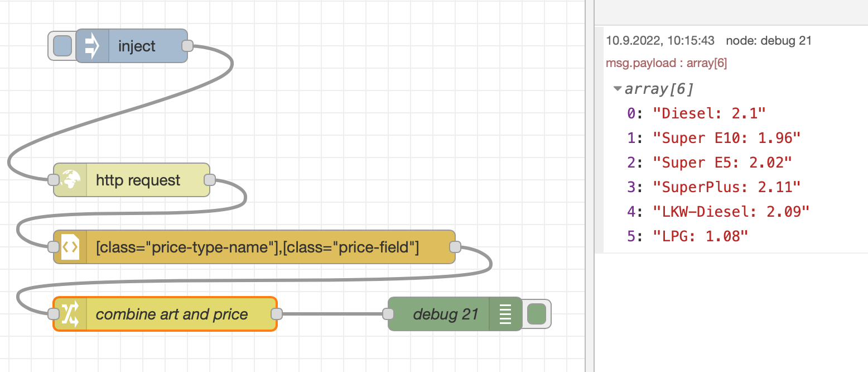Click combine art and price output port
The width and height of the screenshot is (868, 372).
coord(277,314)
